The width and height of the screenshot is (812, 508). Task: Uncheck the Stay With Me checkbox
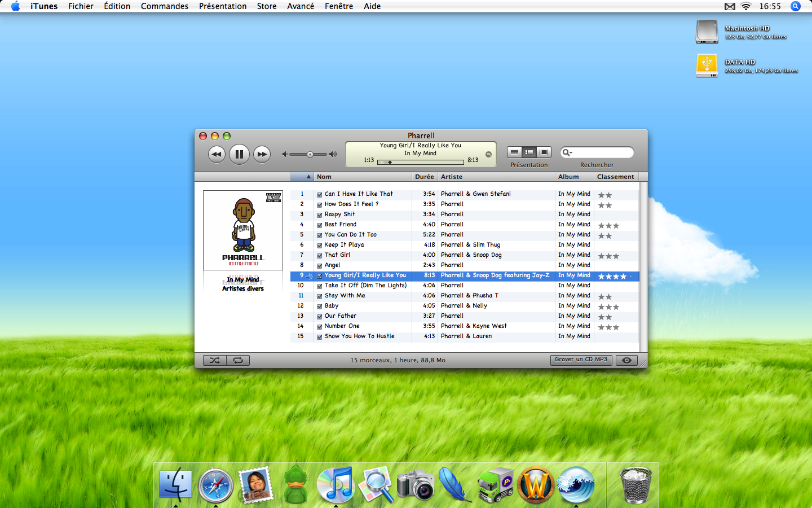click(319, 296)
